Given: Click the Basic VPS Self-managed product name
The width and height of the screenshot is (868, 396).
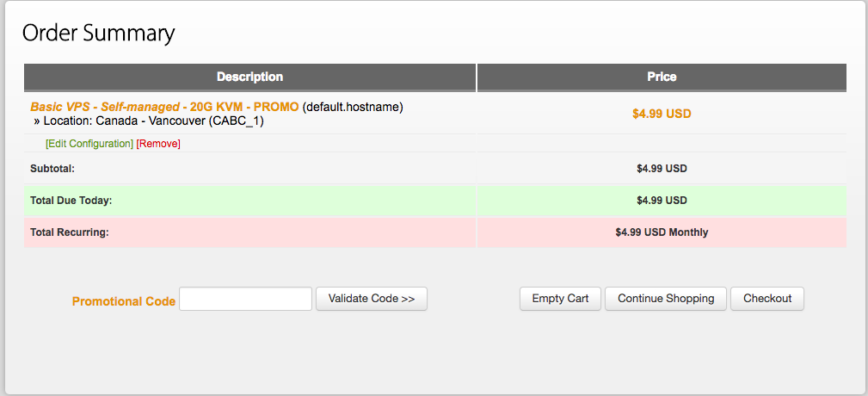Looking at the screenshot, I should tap(164, 108).
